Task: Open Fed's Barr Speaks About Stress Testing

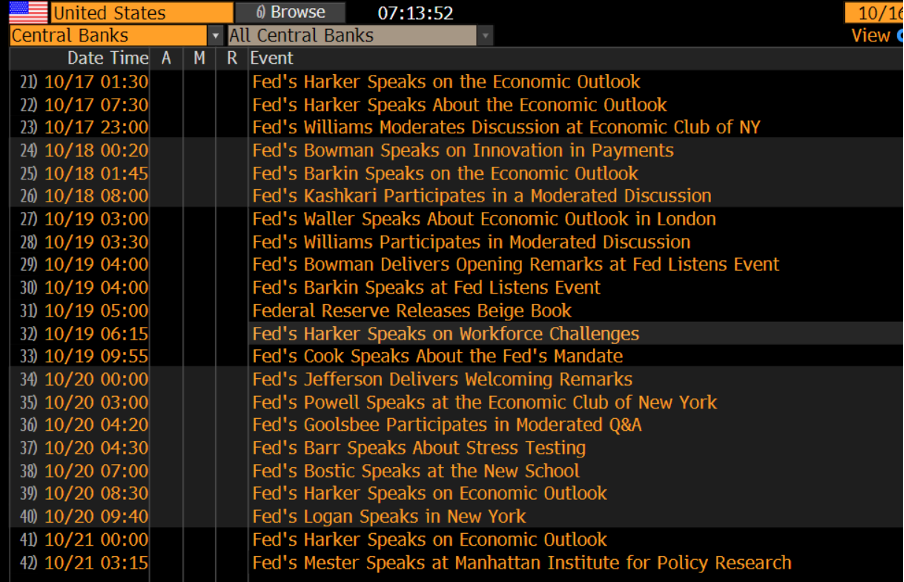Action: [419, 448]
